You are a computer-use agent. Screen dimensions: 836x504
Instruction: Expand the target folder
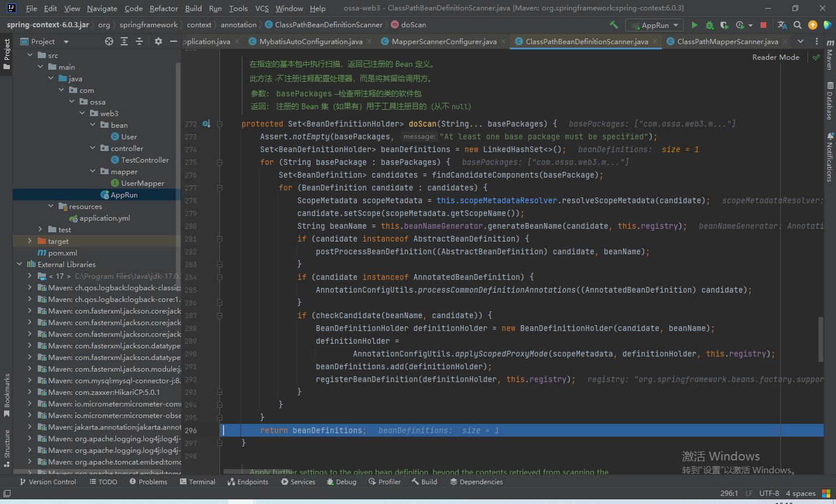(30, 241)
